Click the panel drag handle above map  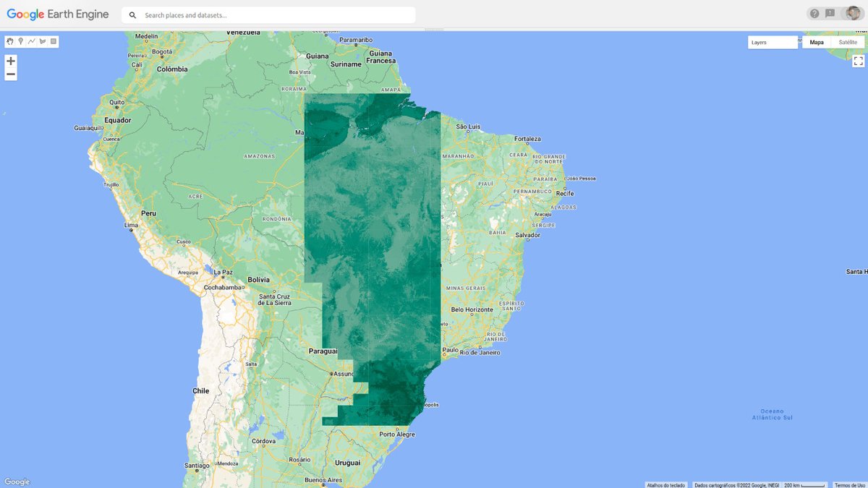[434, 30]
